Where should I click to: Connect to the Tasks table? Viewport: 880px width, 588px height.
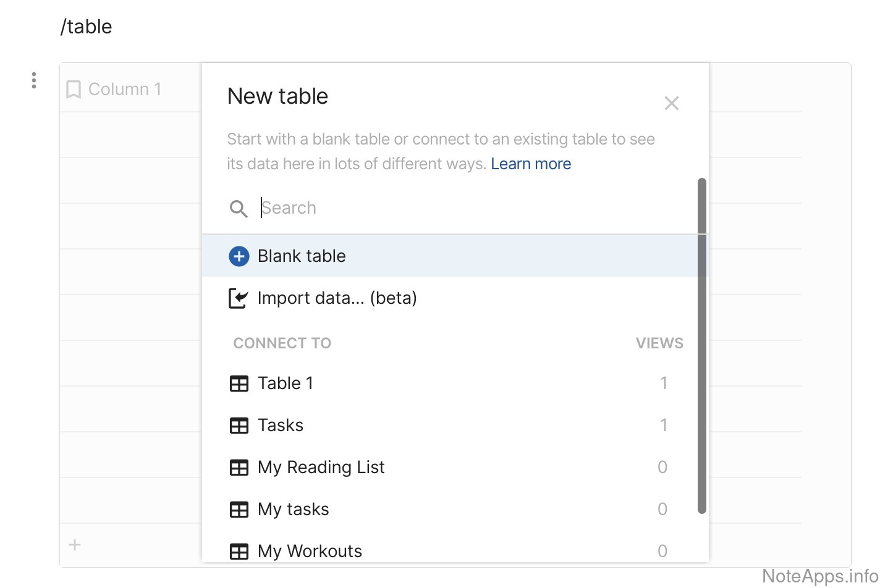click(x=281, y=426)
